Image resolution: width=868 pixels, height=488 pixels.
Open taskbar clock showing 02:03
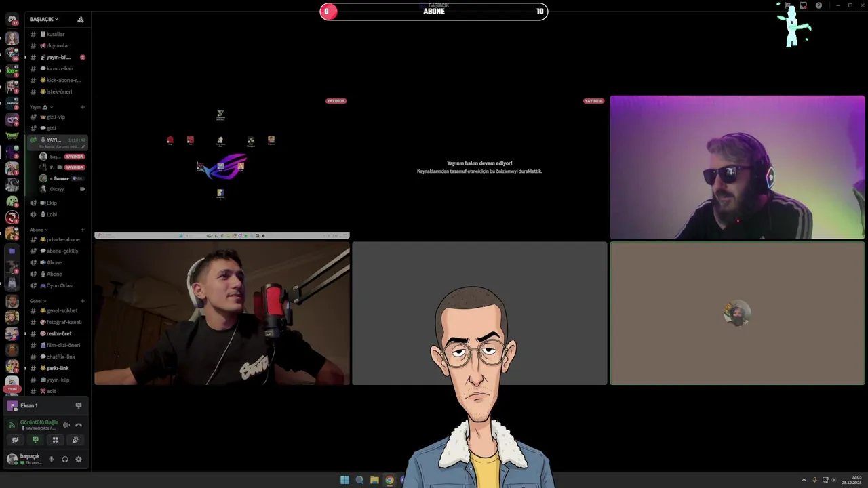[x=853, y=480]
